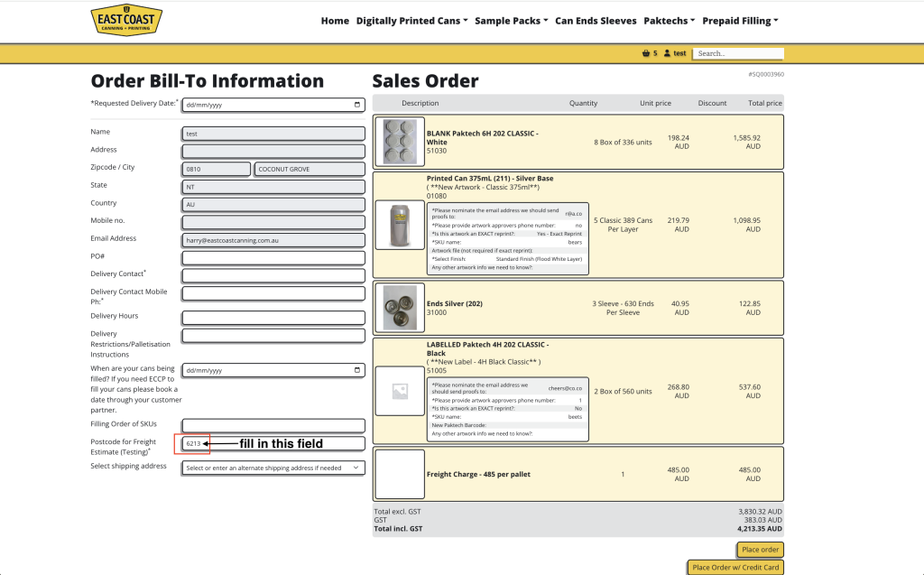Click the Printed Can 375mL Silver Base title

490,178
